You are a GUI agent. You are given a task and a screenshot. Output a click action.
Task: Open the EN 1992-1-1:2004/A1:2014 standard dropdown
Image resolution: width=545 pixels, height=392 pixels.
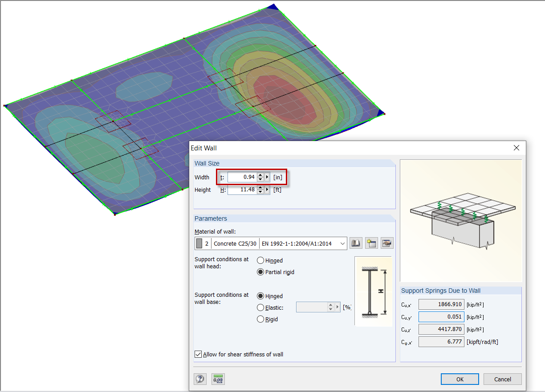click(342, 243)
